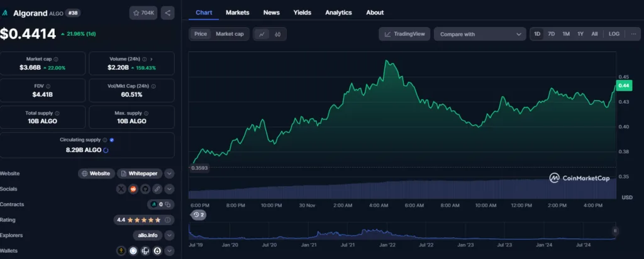Image resolution: width=644 pixels, height=259 pixels.
Task: Expand the Explorers row chevron
Action: 170,236
